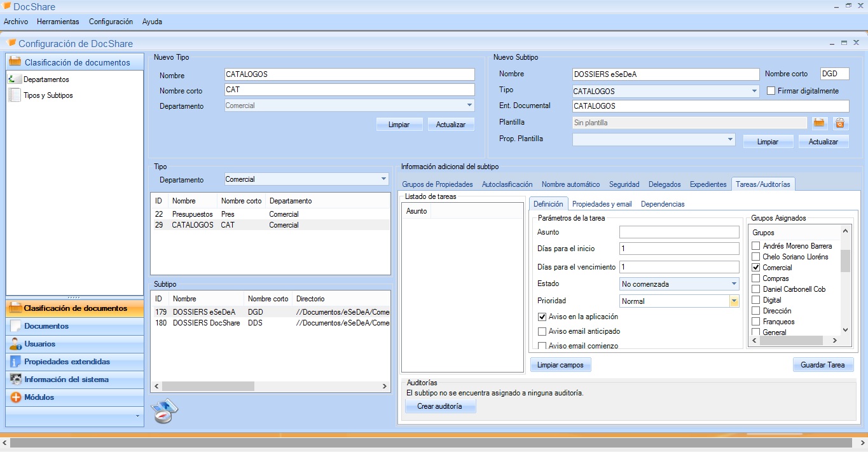Viewport: 868px width, 452px height.
Task: Open Documentos section icon in sidebar
Action: [16, 326]
